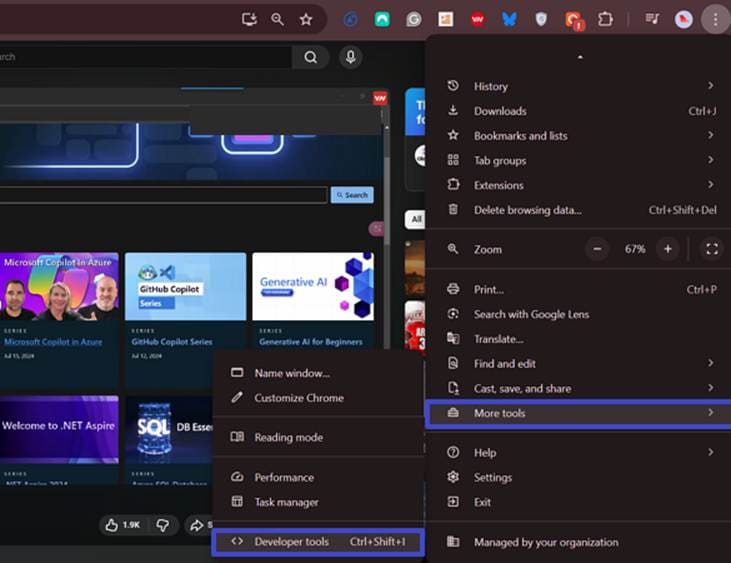Image resolution: width=731 pixels, height=563 pixels.
Task: Click the profile avatar in Chrome toolbar
Action: [x=683, y=20]
